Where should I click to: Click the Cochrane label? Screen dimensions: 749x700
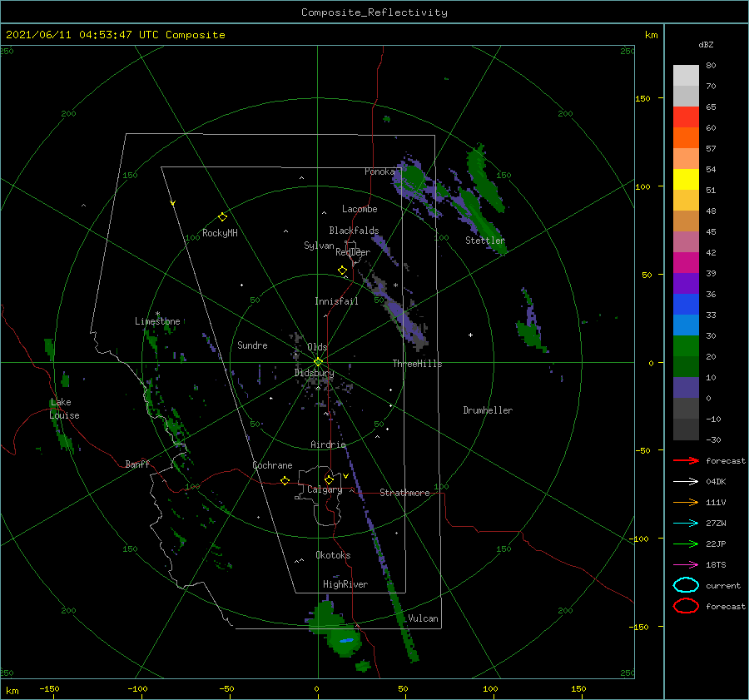(272, 465)
